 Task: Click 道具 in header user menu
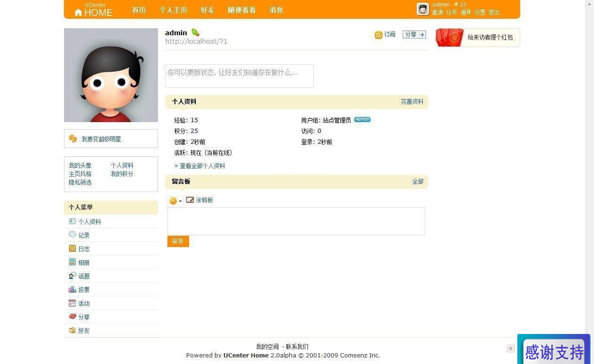[466, 13]
